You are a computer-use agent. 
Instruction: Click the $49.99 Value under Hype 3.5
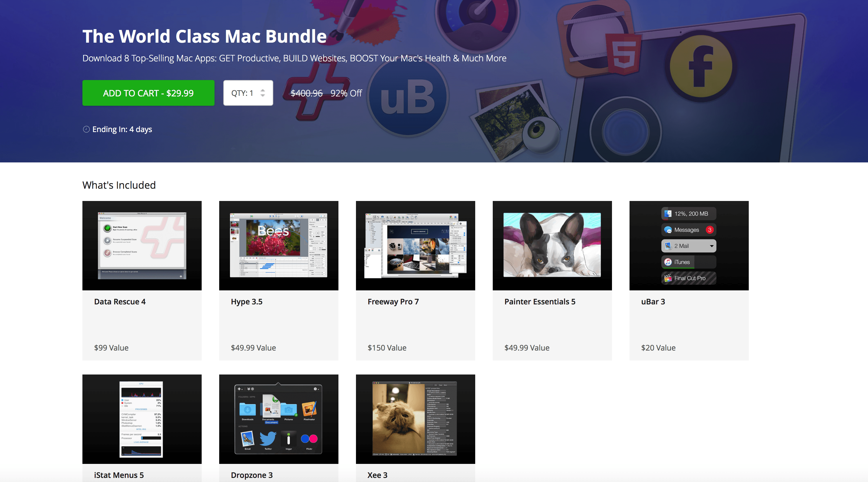tap(253, 348)
